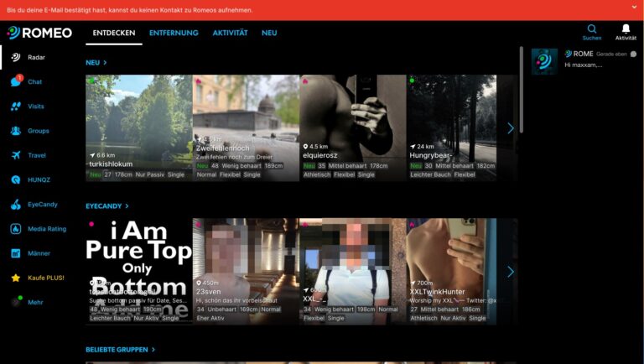Open Travel in the sidebar
This screenshot has width=644, height=364.
pyautogui.click(x=37, y=155)
